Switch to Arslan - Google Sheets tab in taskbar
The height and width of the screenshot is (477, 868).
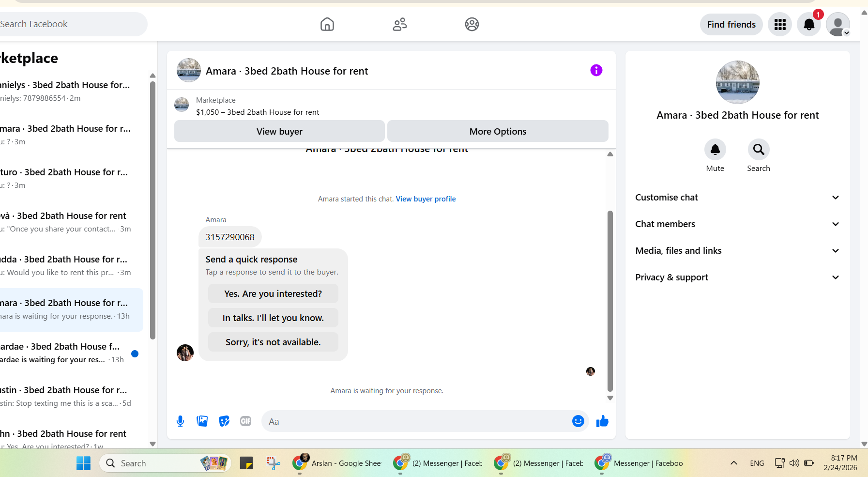point(337,463)
